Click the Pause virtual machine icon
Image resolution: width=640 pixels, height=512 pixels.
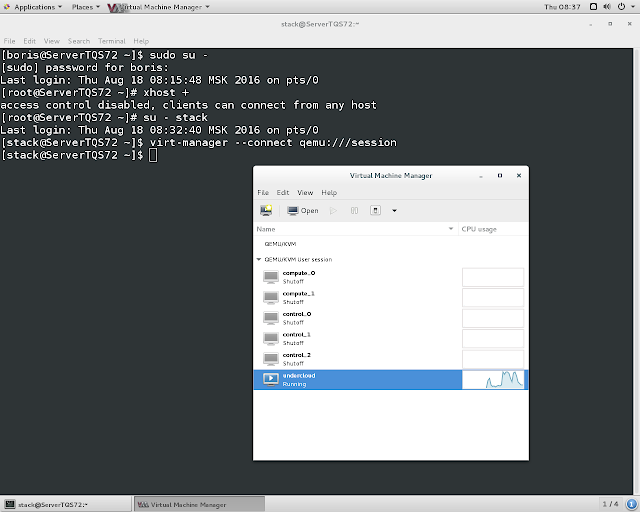tap(354, 211)
